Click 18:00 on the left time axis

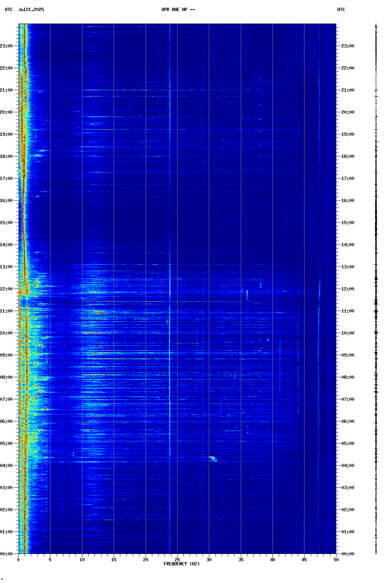coord(6,156)
